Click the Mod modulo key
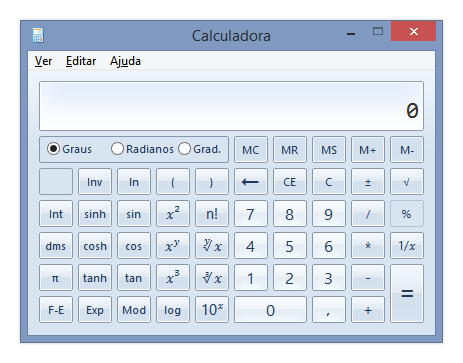This screenshot has height=363, width=463. point(134,310)
